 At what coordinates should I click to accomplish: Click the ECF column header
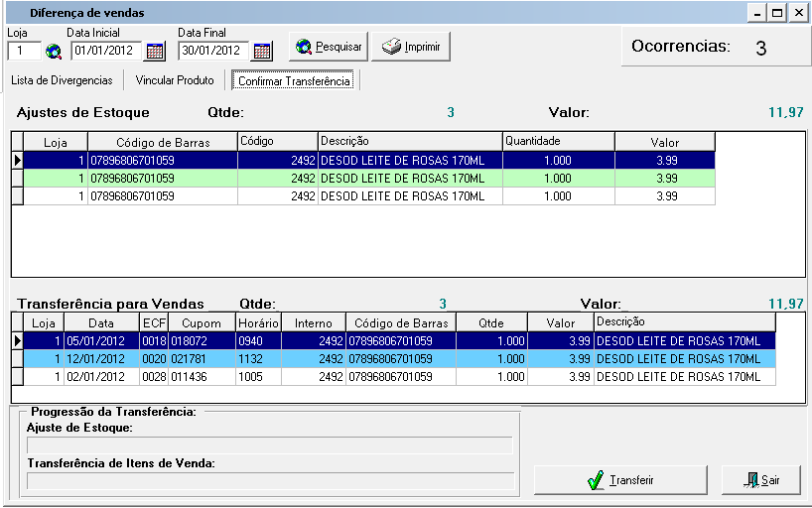tap(154, 322)
